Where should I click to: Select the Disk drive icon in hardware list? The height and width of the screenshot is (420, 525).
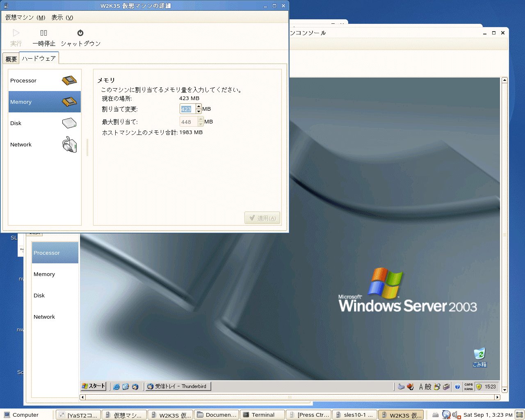point(69,123)
